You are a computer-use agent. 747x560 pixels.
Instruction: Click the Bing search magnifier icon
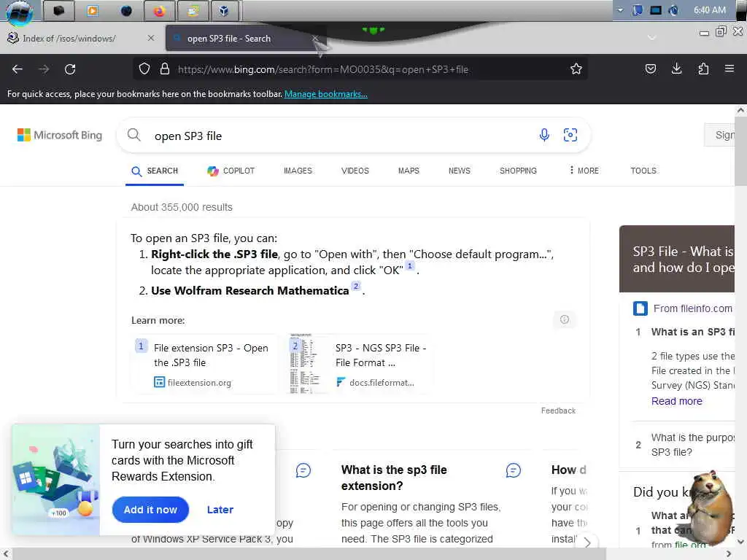coord(134,135)
